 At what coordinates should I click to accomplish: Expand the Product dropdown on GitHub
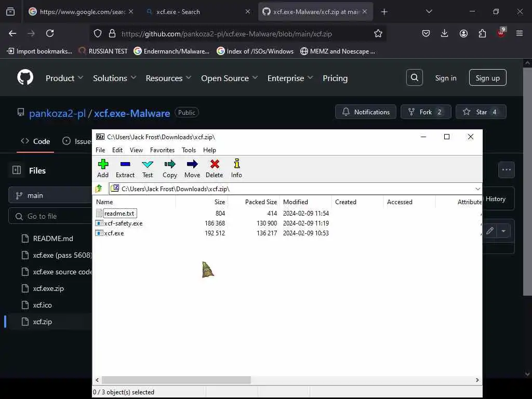64,78
